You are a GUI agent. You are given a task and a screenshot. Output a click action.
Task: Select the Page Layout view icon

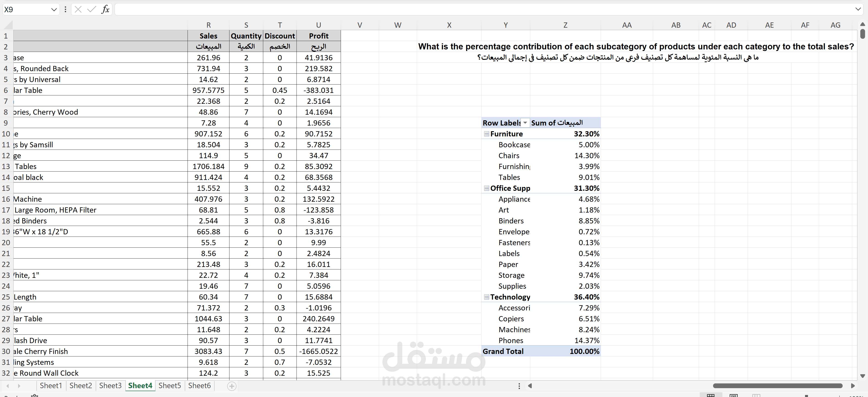(734, 395)
